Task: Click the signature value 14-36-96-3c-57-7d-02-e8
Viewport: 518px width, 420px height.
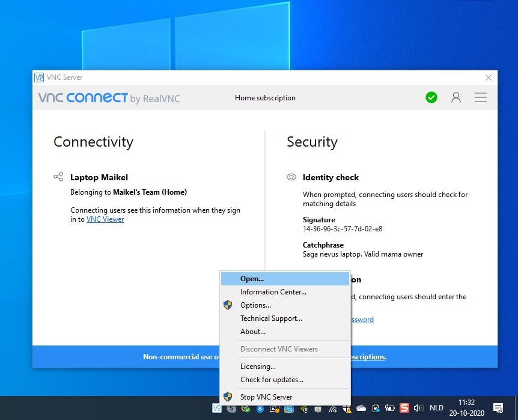Action: (343, 229)
